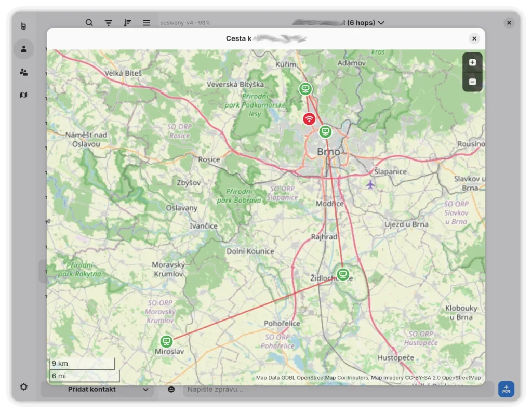The image size is (532, 413).
Task: Close the Cesta k map dialog
Action: click(474, 38)
